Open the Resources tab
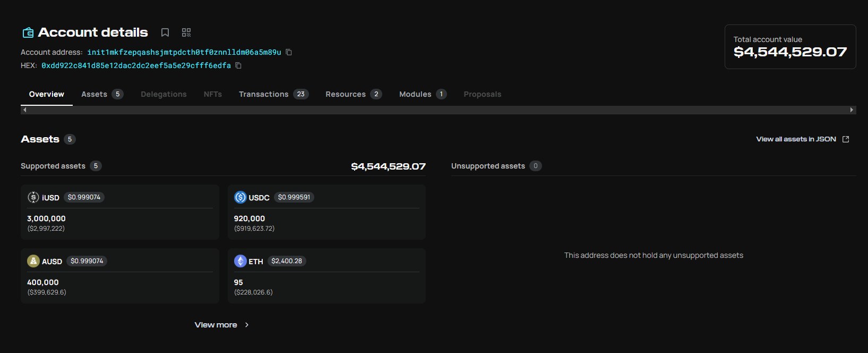Image resolution: width=868 pixels, height=353 pixels. [354, 94]
